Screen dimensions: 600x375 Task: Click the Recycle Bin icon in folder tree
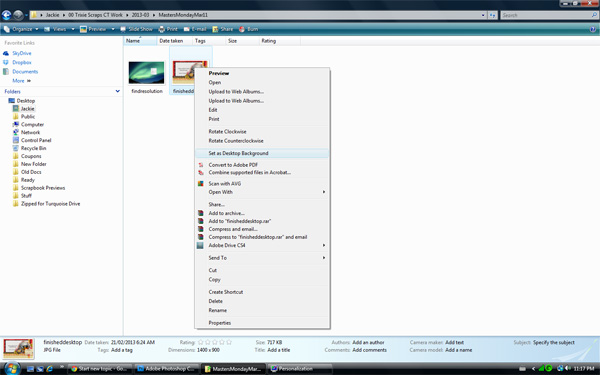point(16,148)
